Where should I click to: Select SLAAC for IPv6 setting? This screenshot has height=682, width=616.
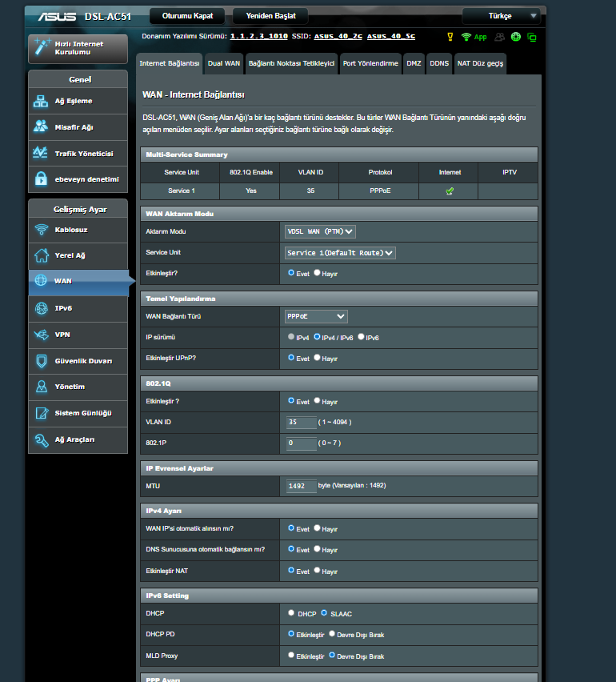coord(324,613)
